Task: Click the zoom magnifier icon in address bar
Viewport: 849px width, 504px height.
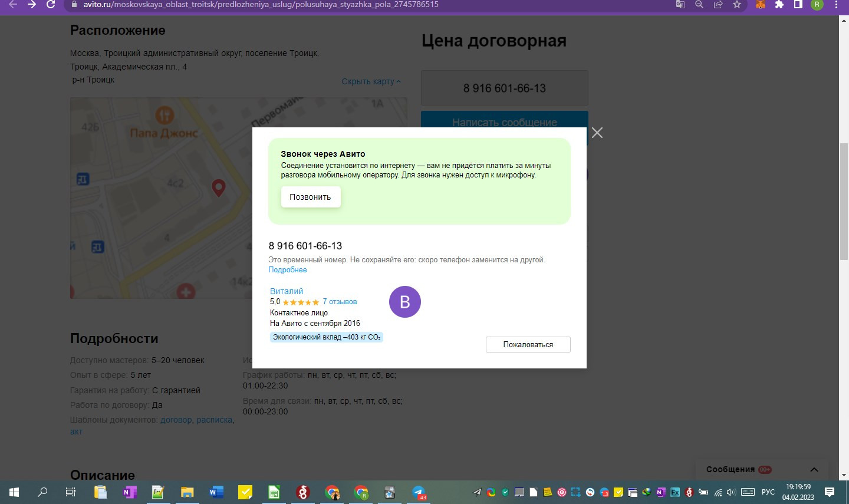Action: point(699,4)
